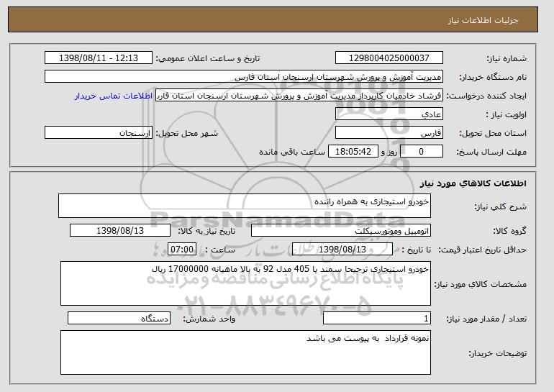Click the مشخصات کالای مورد نیاز text box
This screenshot has height=392, width=554.
pos(245,283)
